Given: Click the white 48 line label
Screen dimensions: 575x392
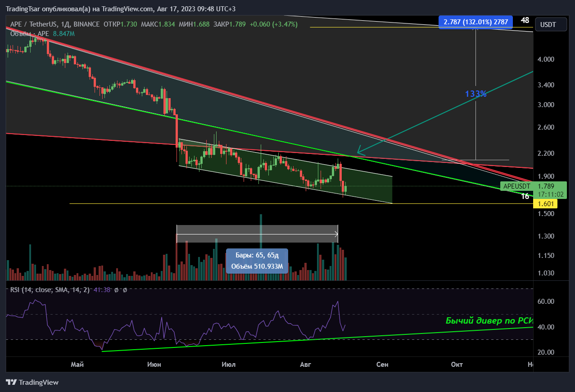Looking at the screenshot, I should click(525, 20).
